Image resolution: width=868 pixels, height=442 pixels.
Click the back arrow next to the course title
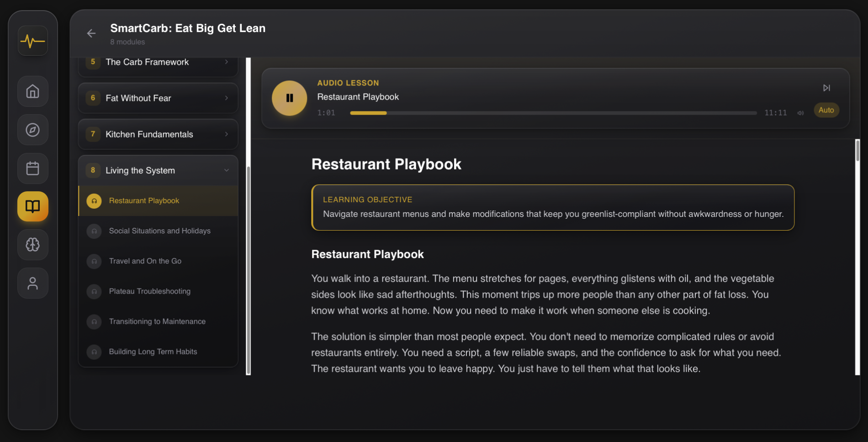click(91, 33)
